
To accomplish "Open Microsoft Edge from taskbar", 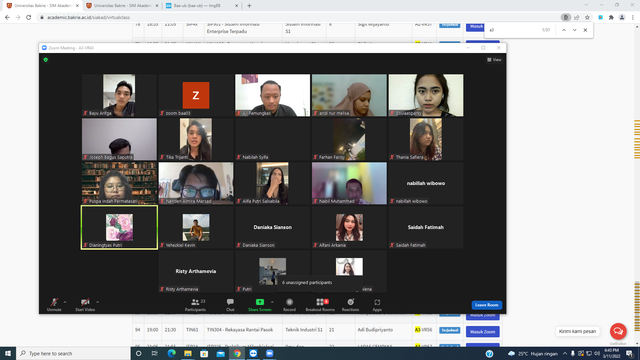I will coord(171,353).
